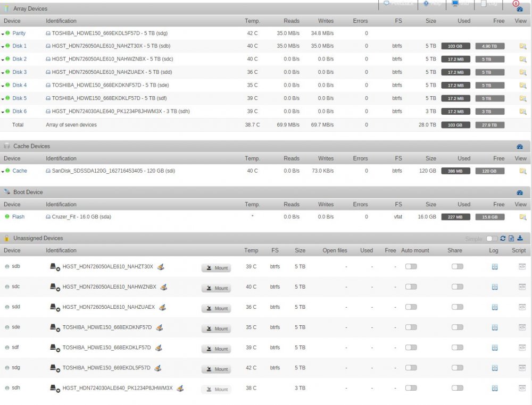Screen dimensions: 532x405
Task: Open the Cache device status dropdown arrow
Action: click(3, 172)
